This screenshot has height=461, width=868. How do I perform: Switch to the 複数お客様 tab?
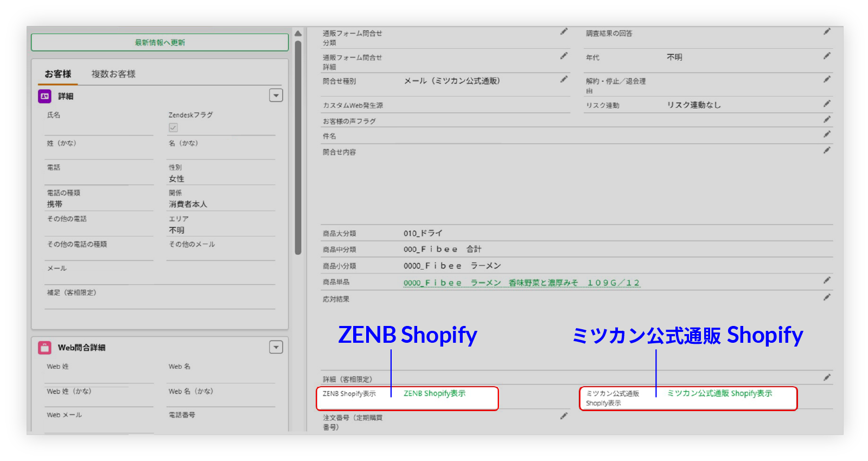point(113,74)
